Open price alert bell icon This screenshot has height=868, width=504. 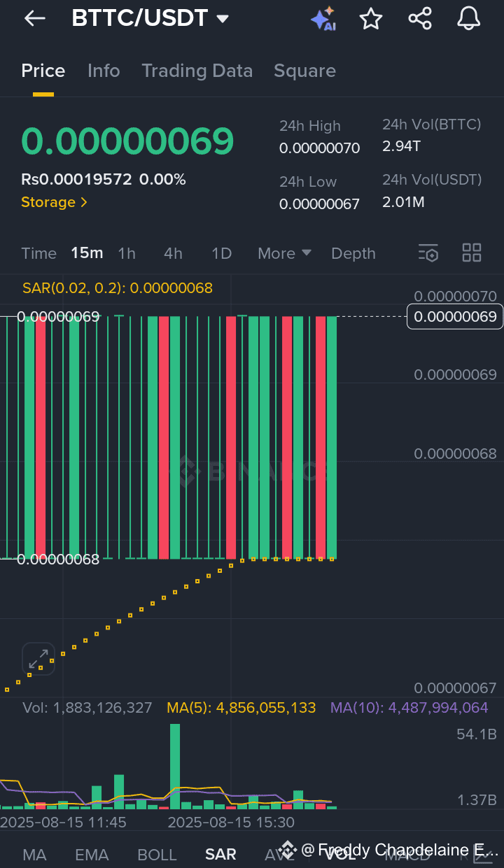click(469, 19)
